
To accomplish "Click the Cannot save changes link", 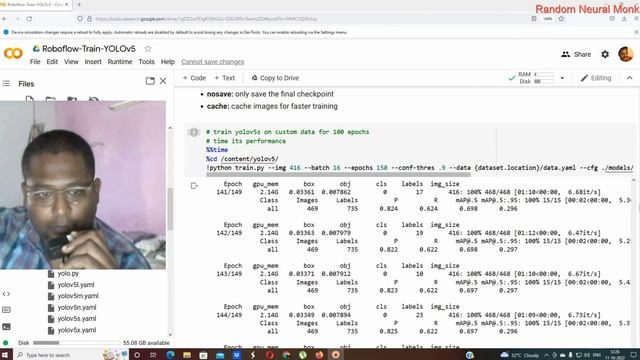I will (x=213, y=62).
